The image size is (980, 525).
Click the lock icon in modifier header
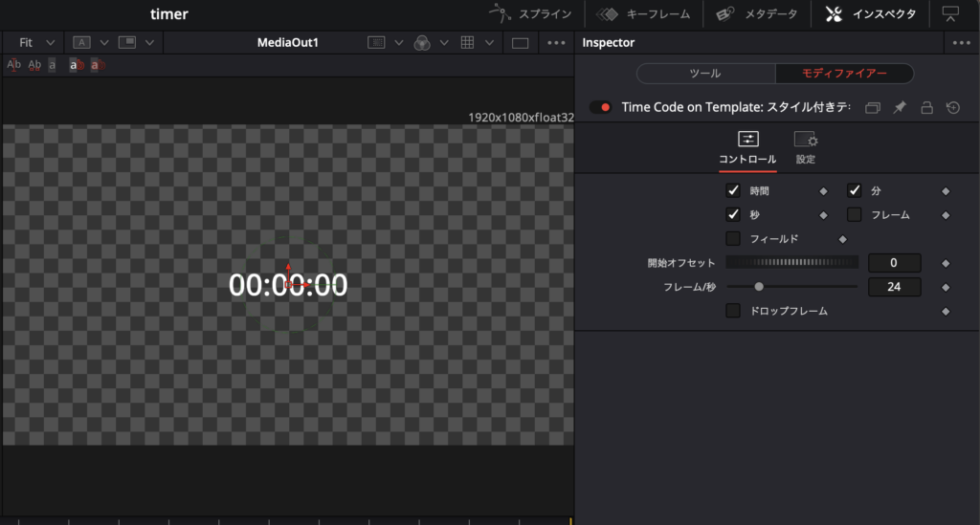(926, 108)
